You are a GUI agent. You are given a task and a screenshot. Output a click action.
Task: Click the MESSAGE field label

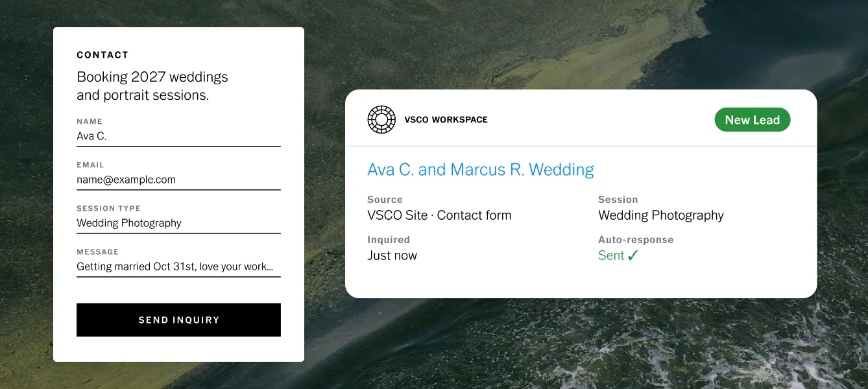point(97,252)
